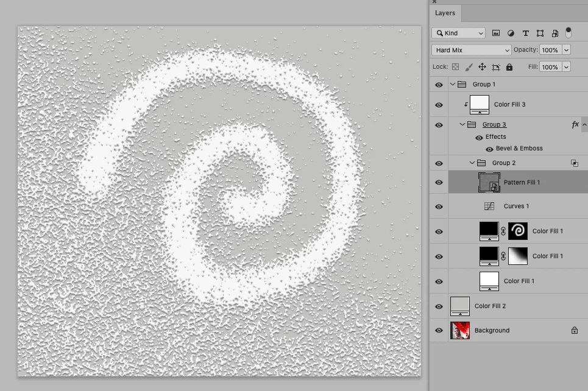Image resolution: width=588 pixels, height=391 pixels.
Task: Open the Kind filter dropdown
Action: [459, 33]
